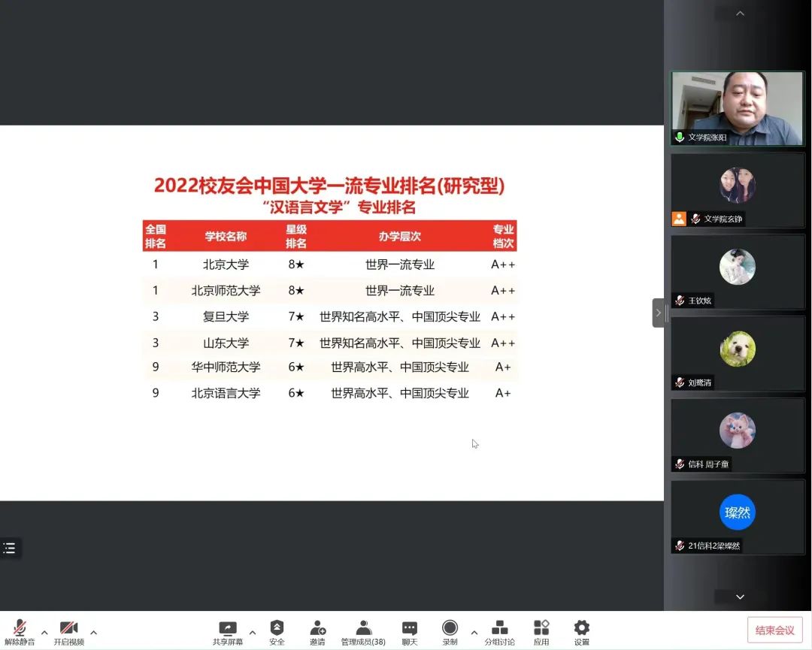This screenshot has height=650, width=812.
Task: Click the green mic icon of 文学院张阳
Action: click(680, 138)
